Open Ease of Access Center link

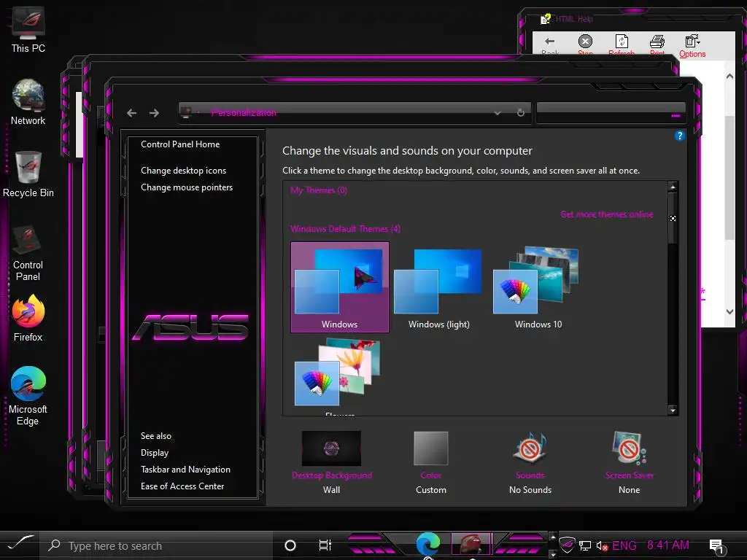pos(182,486)
